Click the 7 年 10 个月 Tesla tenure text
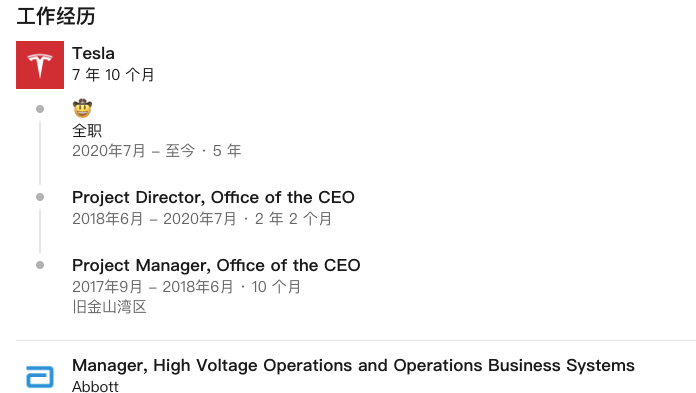Screen dimensions: 696x393 [x=113, y=75]
